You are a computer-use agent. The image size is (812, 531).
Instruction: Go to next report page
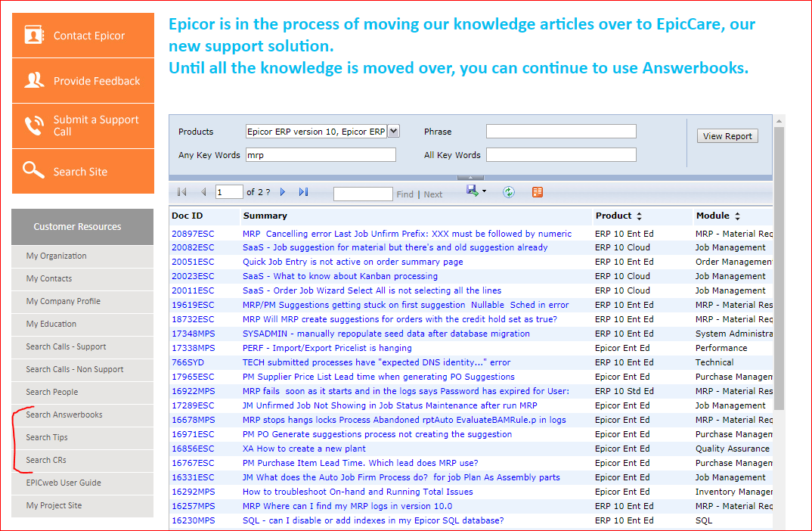tap(283, 192)
